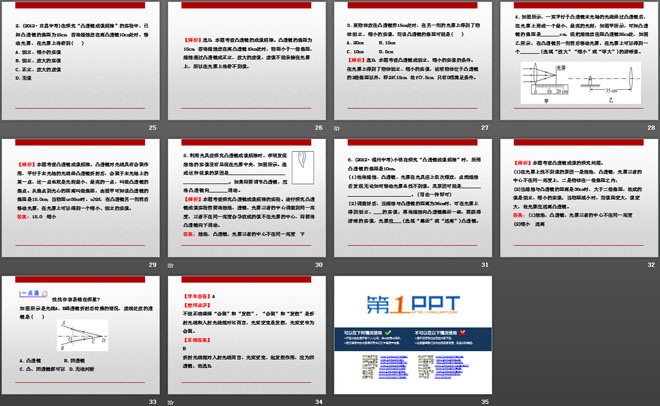
Task: Select slide 34 thumbnail
Action: point(247,335)
